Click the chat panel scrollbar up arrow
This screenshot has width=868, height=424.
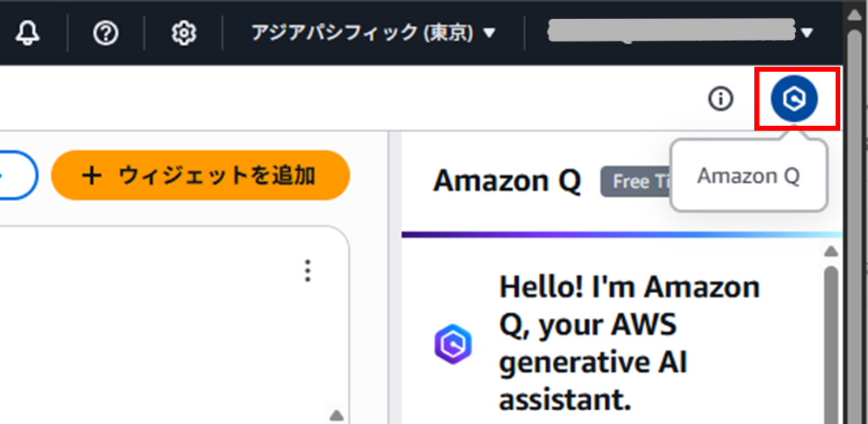coord(831,252)
